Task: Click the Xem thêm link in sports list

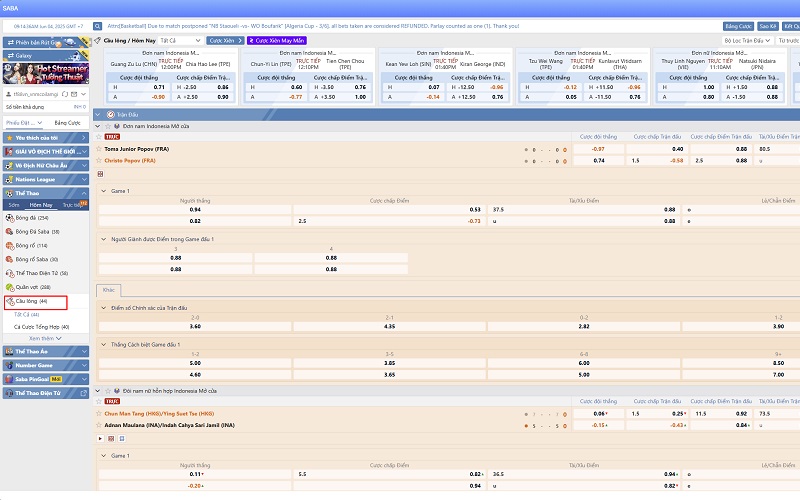Action: click(x=45, y=338)
